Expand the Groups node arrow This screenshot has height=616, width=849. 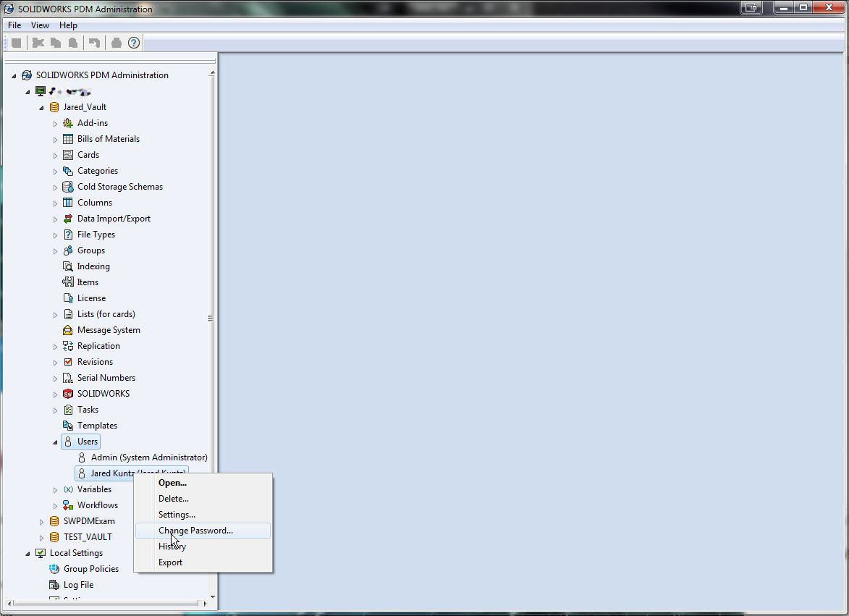click(x=55, y=251)
